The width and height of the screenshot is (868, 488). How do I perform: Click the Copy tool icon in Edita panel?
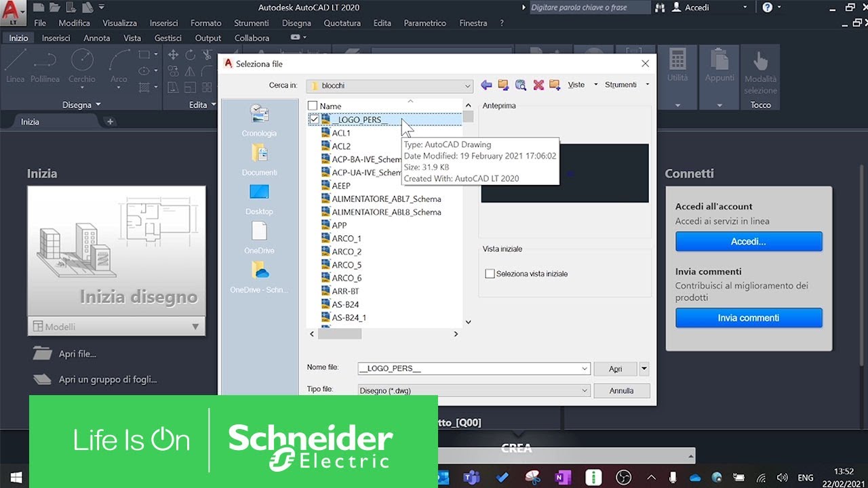click(x=173, y=71)
